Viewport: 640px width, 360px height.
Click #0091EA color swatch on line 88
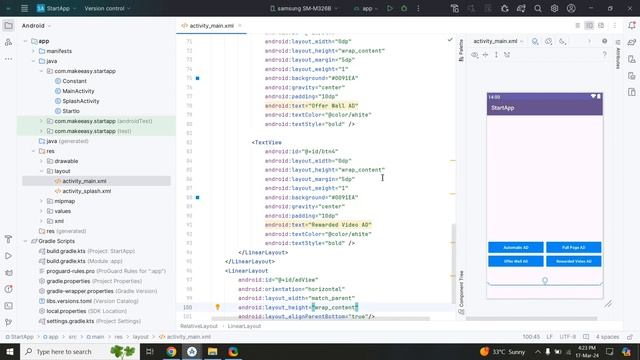tap(198, 198)
